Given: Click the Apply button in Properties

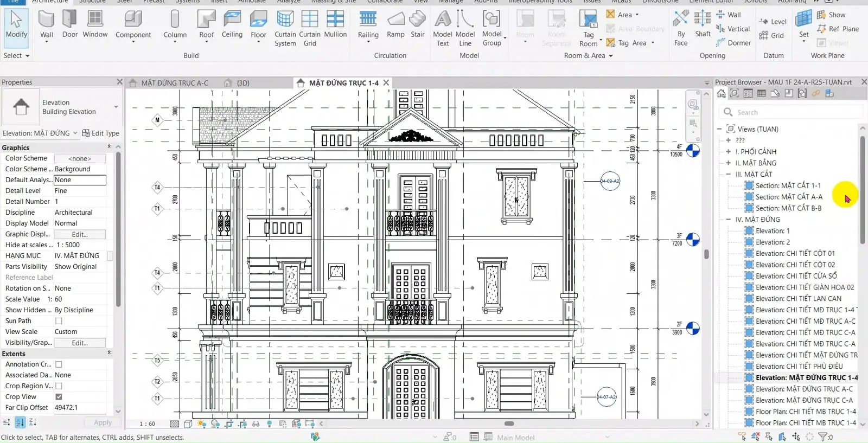Looking at the screenshot, I should (103, 422).
